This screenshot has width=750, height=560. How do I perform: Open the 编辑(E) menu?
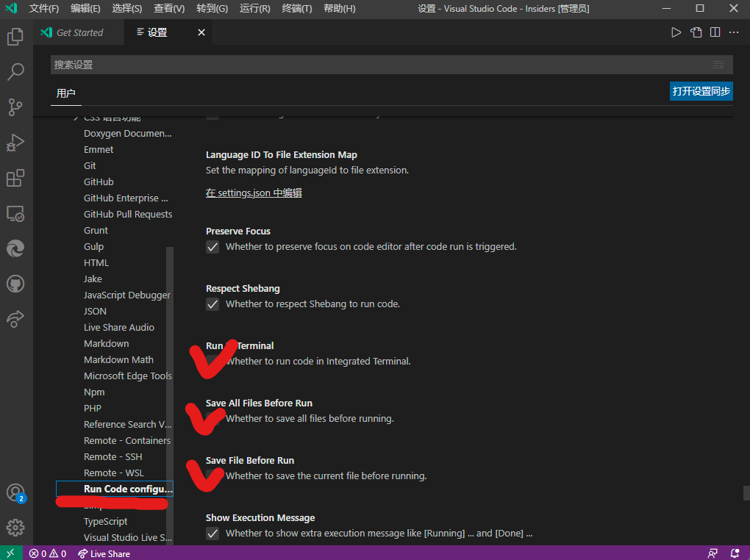click(85, 9)
